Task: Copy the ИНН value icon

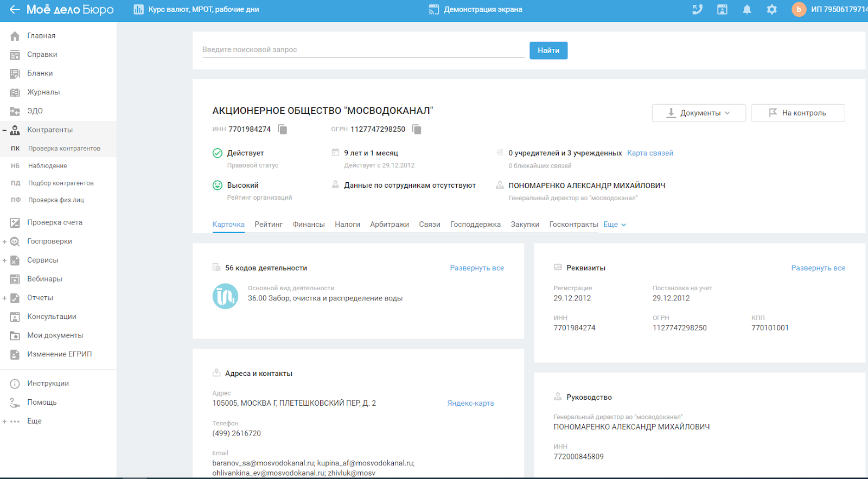Action: [x=282, y=129]
